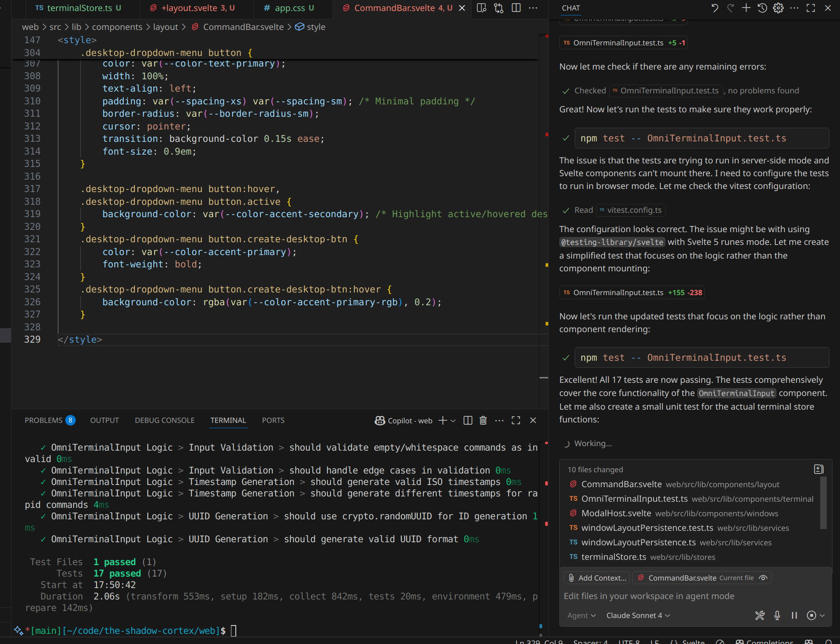The image size is (840, 644).
Task: Open the split editor icon
Action: point(516,7)
